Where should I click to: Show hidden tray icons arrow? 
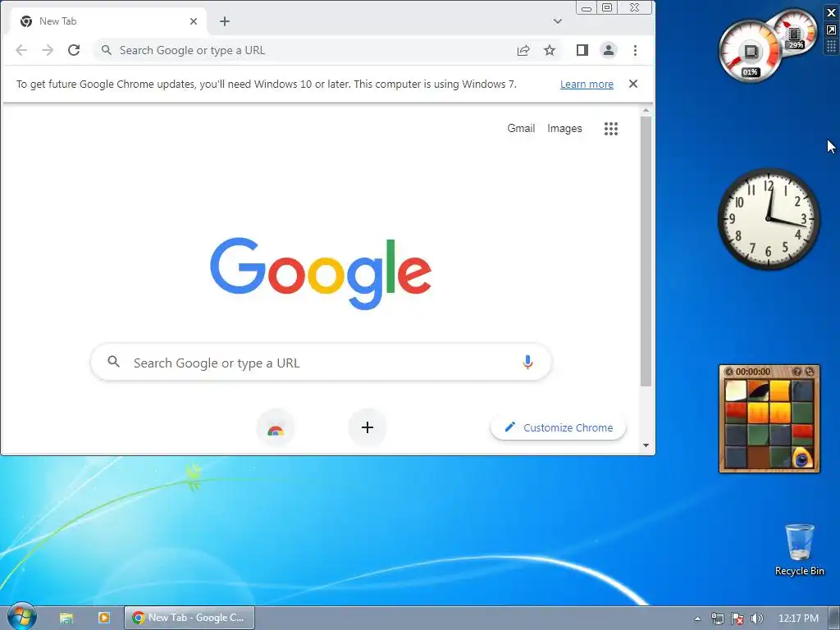(697, 619)
